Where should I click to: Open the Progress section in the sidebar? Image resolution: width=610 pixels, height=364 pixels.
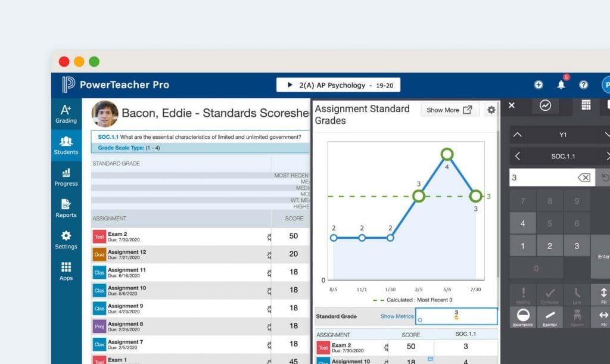66,177
